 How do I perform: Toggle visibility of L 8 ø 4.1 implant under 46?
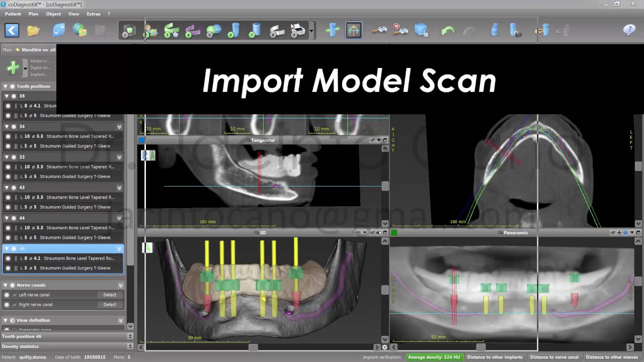(x=8, y=258)
